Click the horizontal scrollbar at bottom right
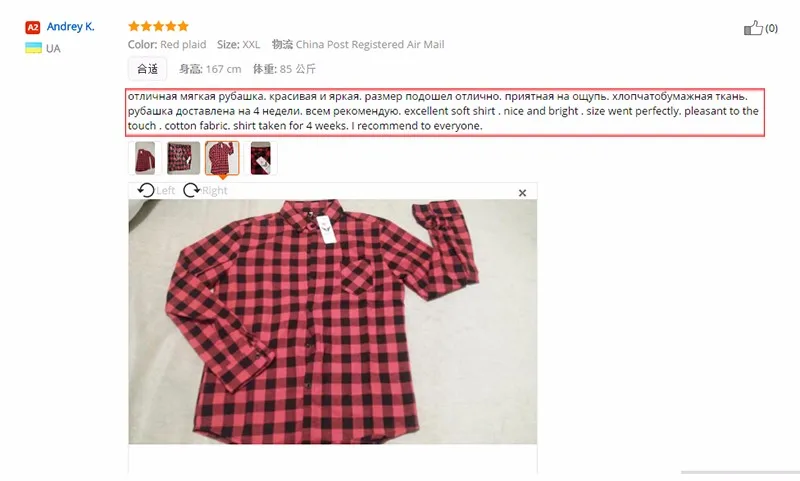The height and width of the screenshot is (481, 800). 740,472
